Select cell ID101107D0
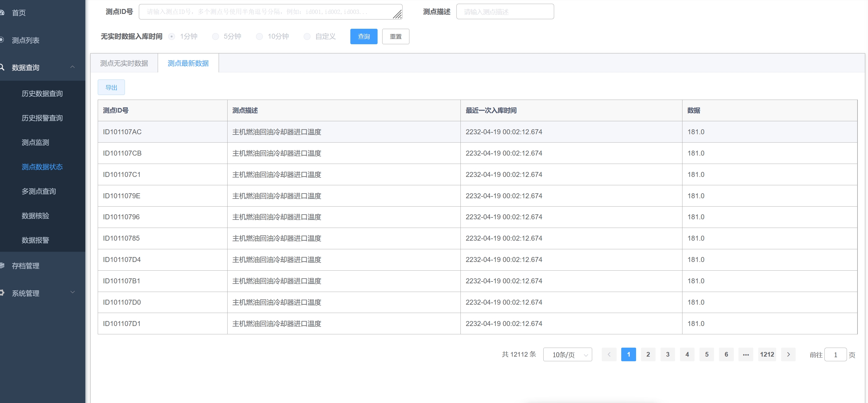 coord(162,302)
